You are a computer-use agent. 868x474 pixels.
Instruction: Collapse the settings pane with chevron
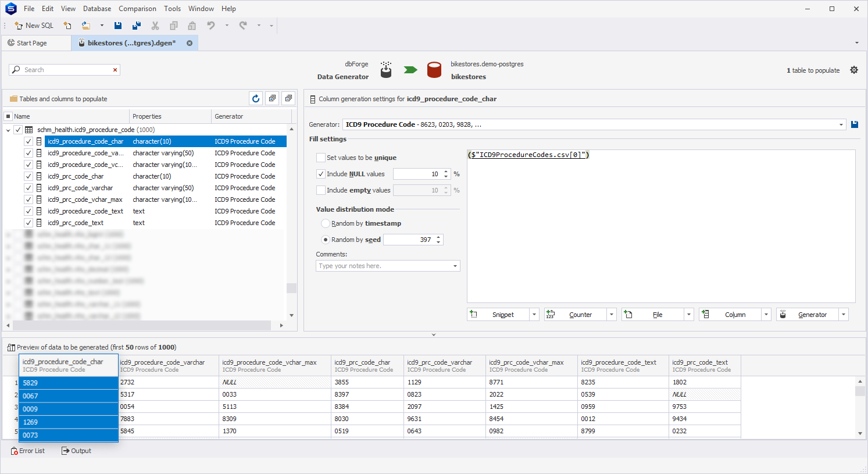click(x=434, y=334)
